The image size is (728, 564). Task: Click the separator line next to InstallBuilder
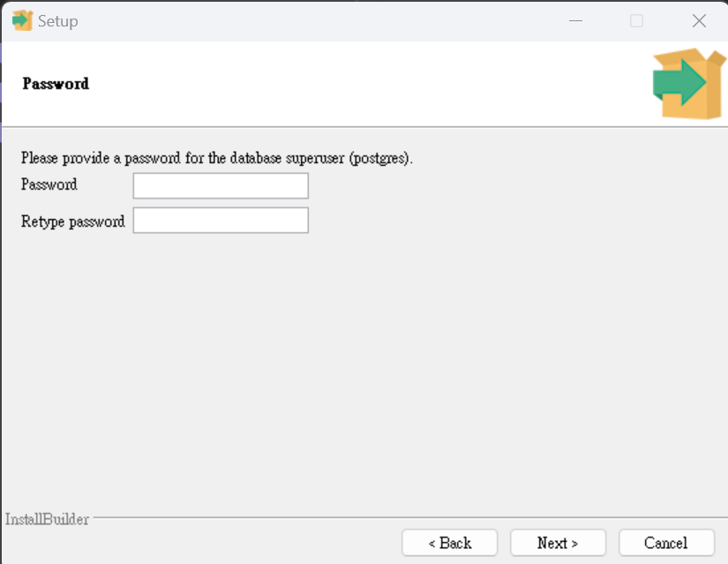410,517
